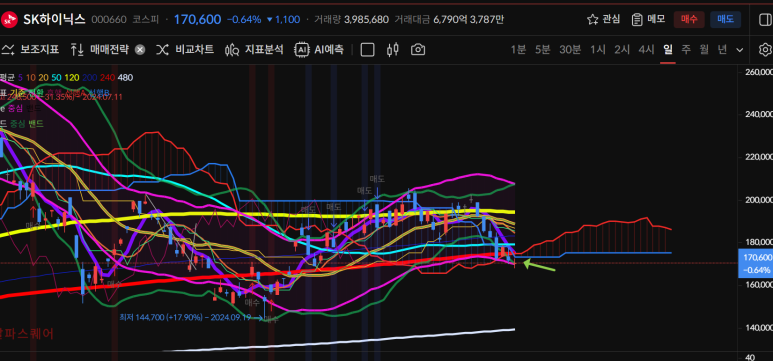Click the square frame icon after AI예측
This screenshot has height=361, width=773.
(367, 50)
